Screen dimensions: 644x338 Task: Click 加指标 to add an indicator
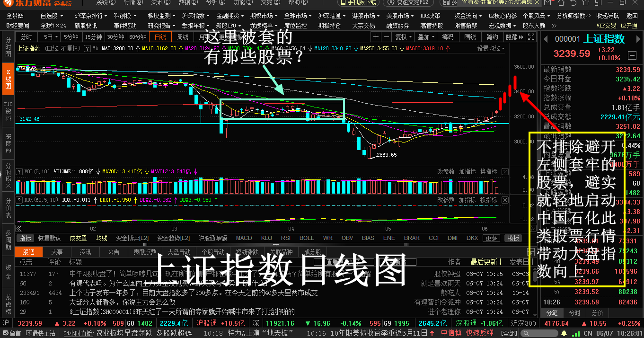467,172
